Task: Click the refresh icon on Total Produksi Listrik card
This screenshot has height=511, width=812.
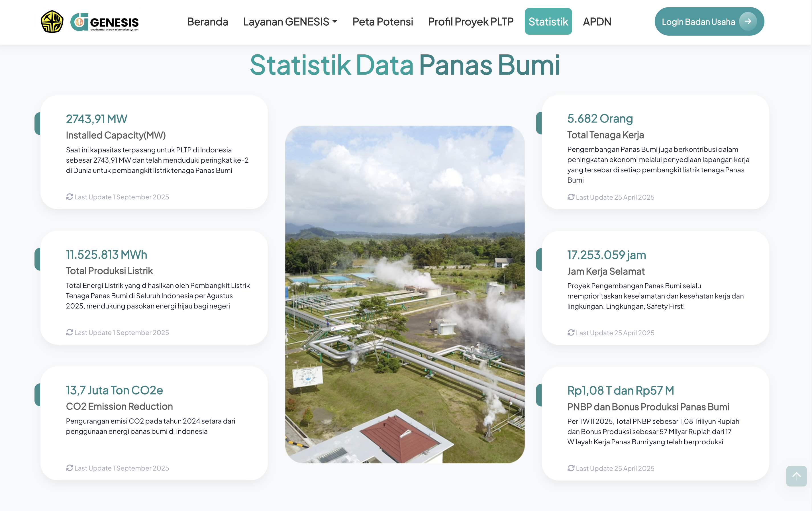Action: click(69, 332)
